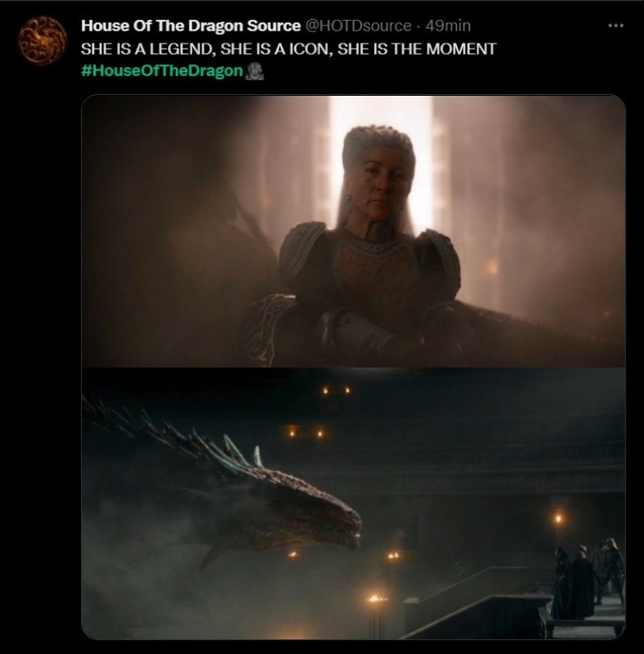Open the three-dot more options menu

615,25
